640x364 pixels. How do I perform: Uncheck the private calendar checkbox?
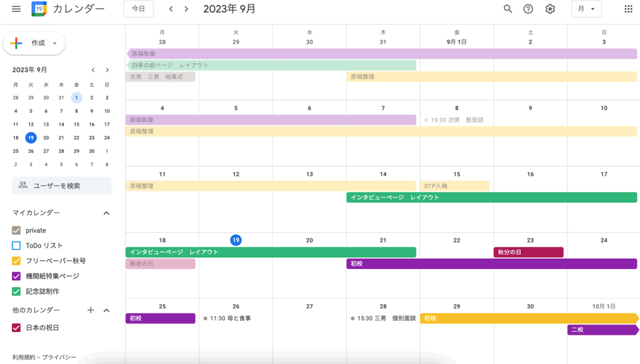[17, 230]
